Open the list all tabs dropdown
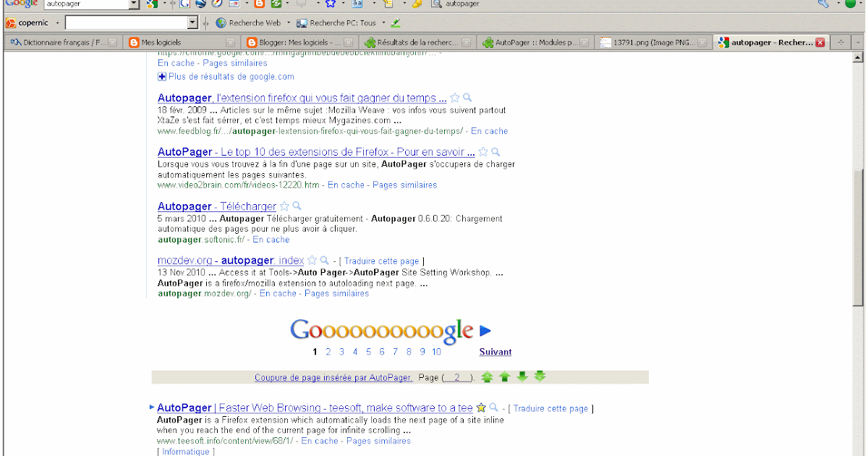The width and height of the screenshot is (868, 456). click(858, 43)
